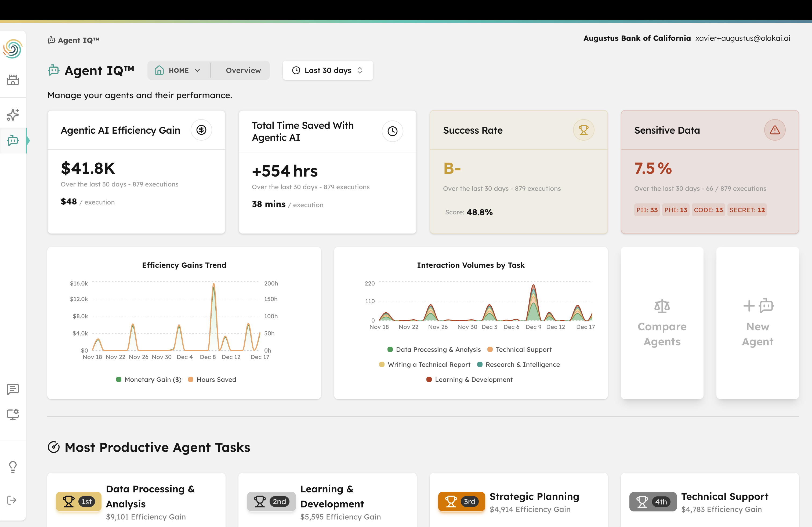Toggle Data Processing & Analysis legend entry
The image size is (812, 527).
coord(434,349)
